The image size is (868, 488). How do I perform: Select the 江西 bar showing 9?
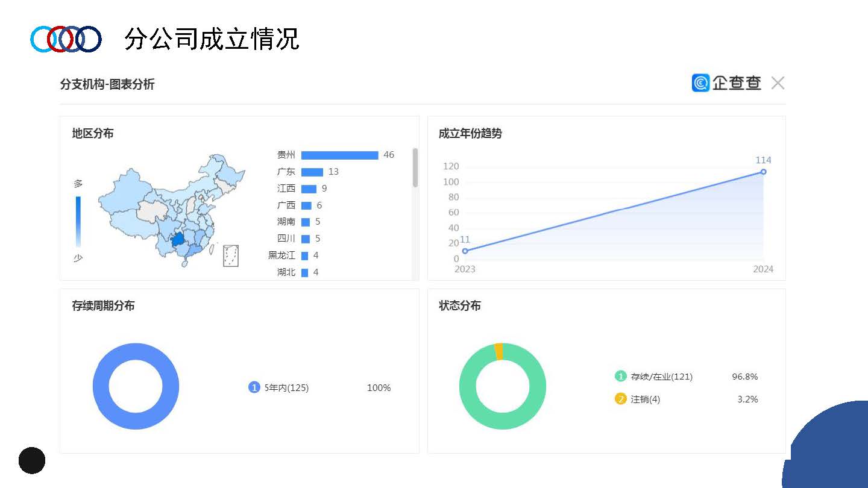point(309,189)
